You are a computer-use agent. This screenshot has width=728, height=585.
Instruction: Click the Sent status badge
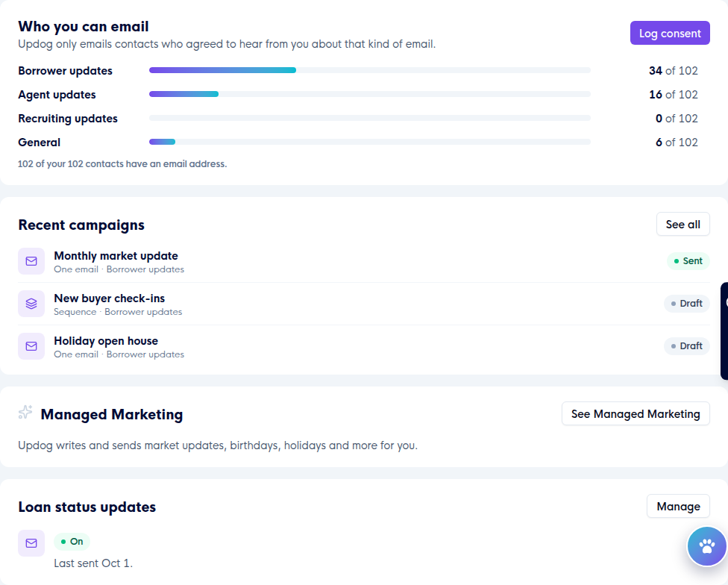(x=688, y=261)
